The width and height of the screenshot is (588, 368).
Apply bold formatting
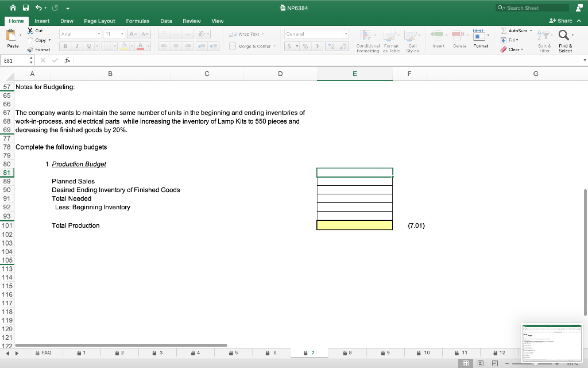click(x=64, y=47)
